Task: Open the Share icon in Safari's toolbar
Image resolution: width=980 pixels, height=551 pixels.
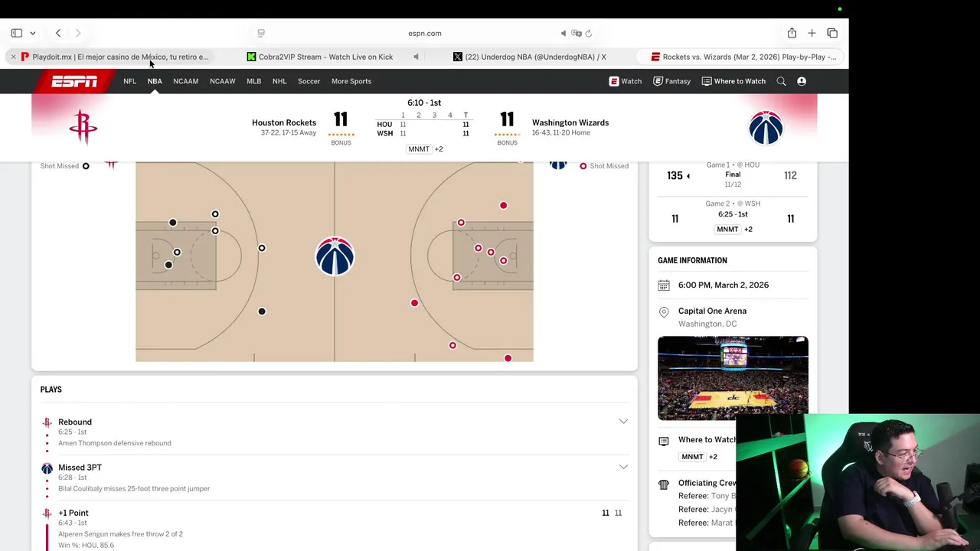Action: 792,33
